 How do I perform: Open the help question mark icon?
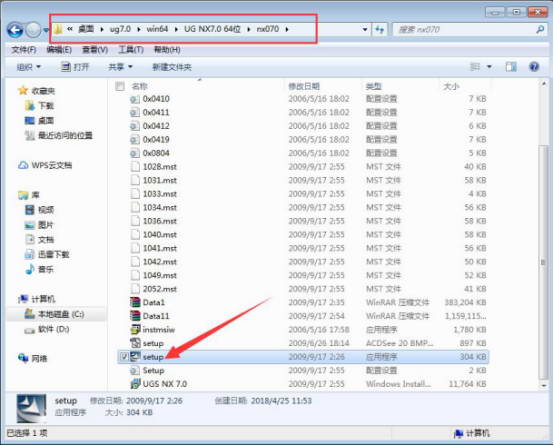click(x=534, y=66)
